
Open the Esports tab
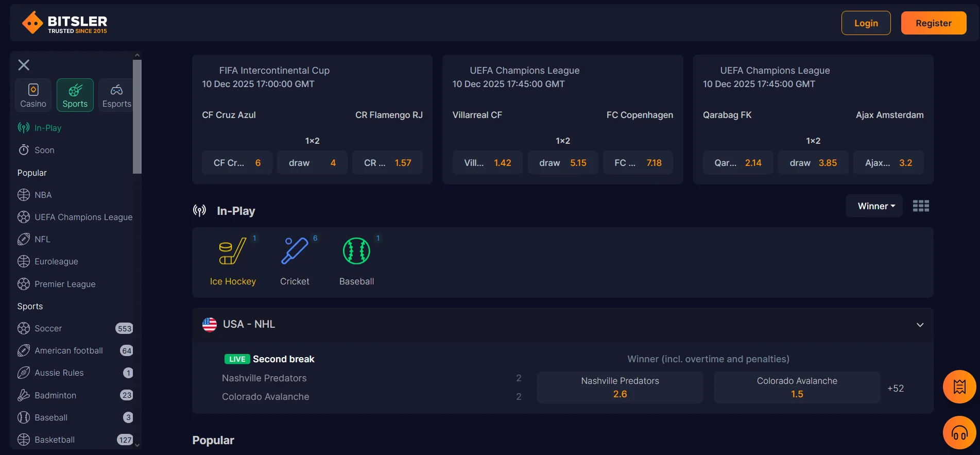click(116, 95)
